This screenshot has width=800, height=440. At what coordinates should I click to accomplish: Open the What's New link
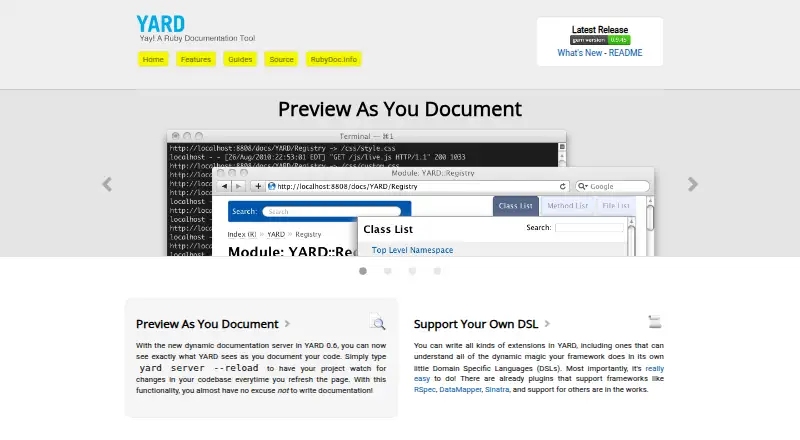click(580, 53)
